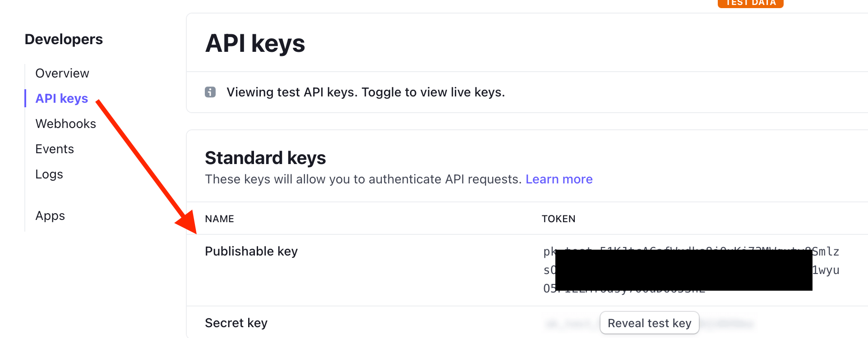
Task: Click the API keys page title
Action: click(x=255, y=44)
